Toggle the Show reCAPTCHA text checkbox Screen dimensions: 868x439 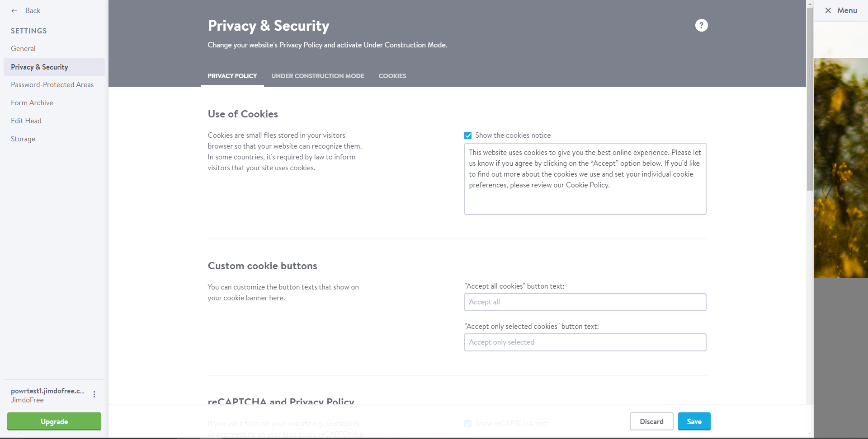pyautogui.click(x=468, y=424)
